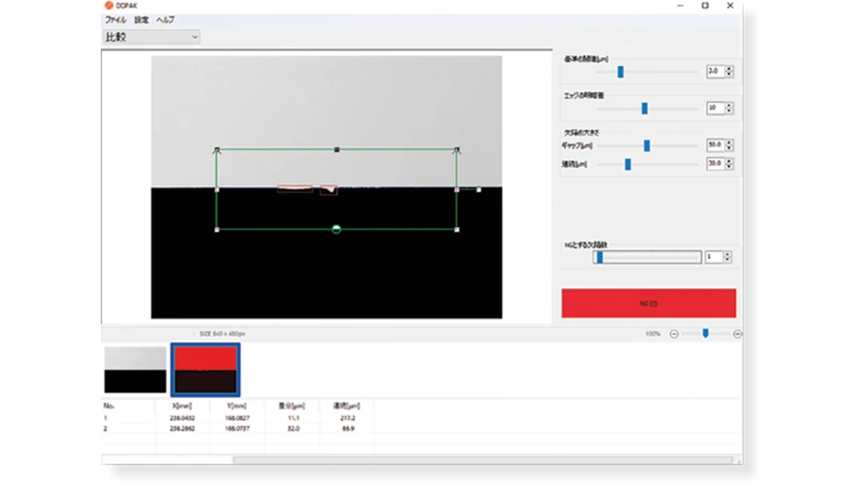Decrement the 連続 value stepper

point(729,167)
